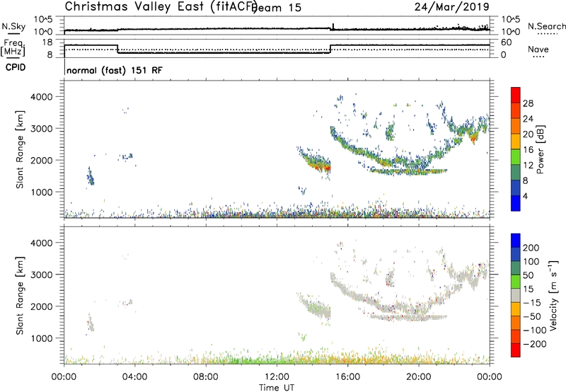Click the '-100' velocity colorbar label
The width and height of the screenshot is (566, 392).
coord(534,330)
